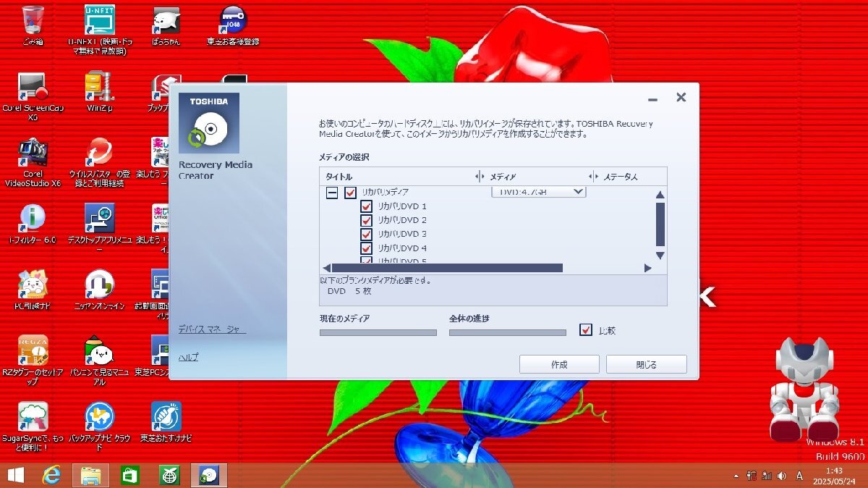The image size is (868, 488).
Task: Launch Corel ScreenCap X6 shortcut
Action: point(33,96)
